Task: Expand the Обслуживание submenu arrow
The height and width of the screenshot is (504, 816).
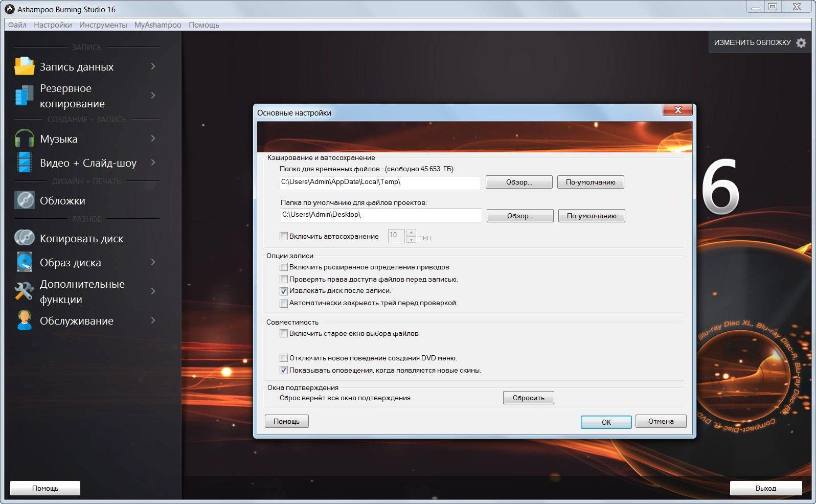Action: click(x=153, y=320)
